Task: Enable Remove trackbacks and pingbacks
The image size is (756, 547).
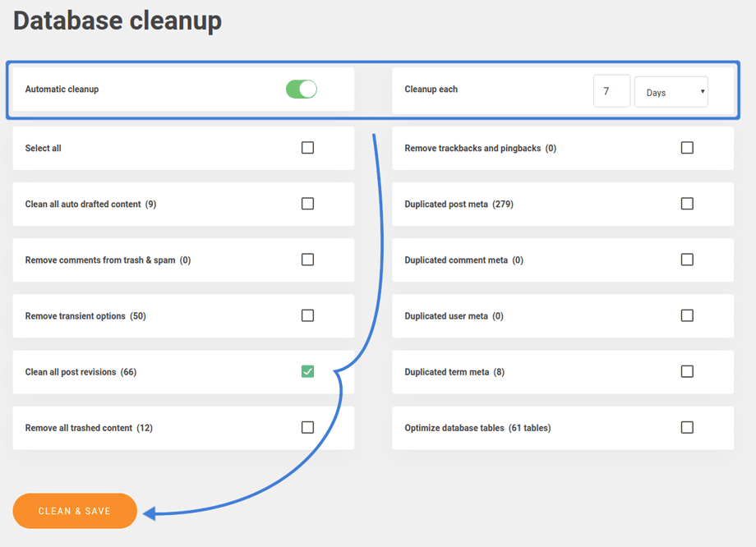Action: pos(687,148)
